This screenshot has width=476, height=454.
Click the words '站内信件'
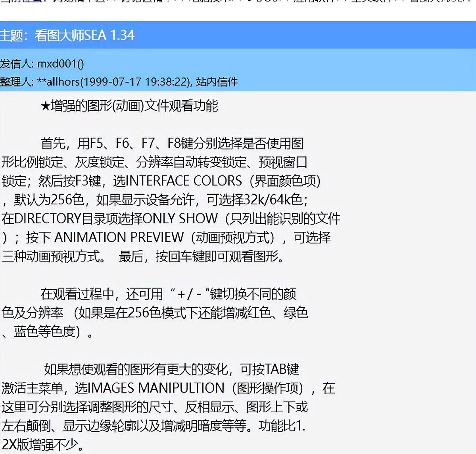217,82
